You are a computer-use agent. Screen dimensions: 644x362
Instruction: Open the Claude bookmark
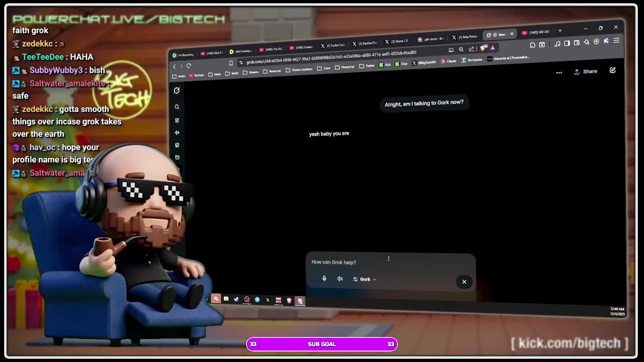pos(450,61)
